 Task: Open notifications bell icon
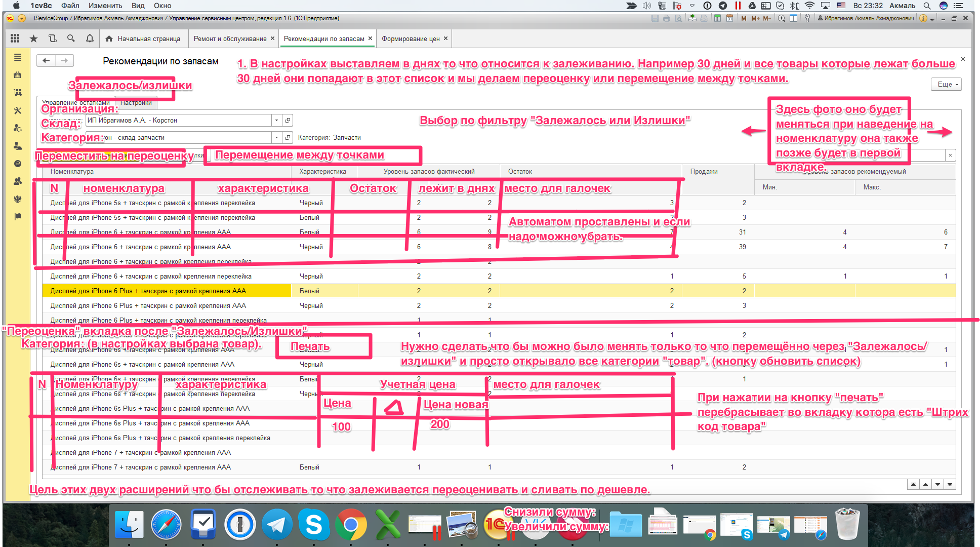pyautogui.click(x=90, y=38)
